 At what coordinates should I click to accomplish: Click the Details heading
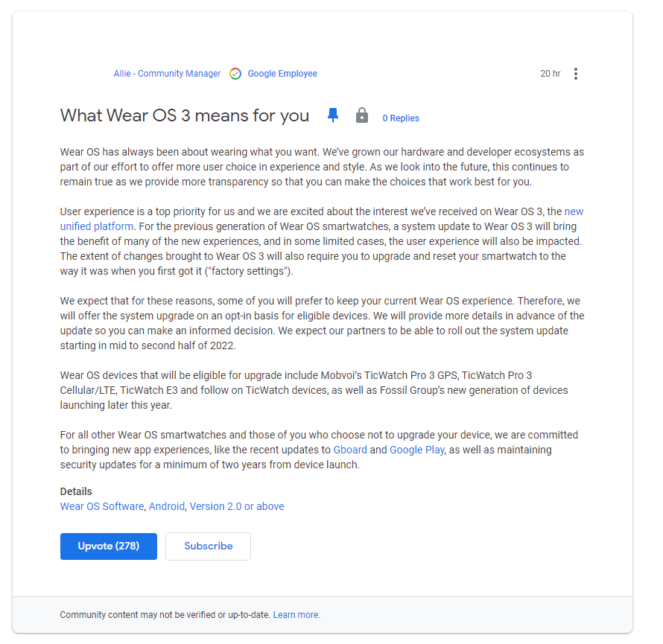click(x=76, y=491)
